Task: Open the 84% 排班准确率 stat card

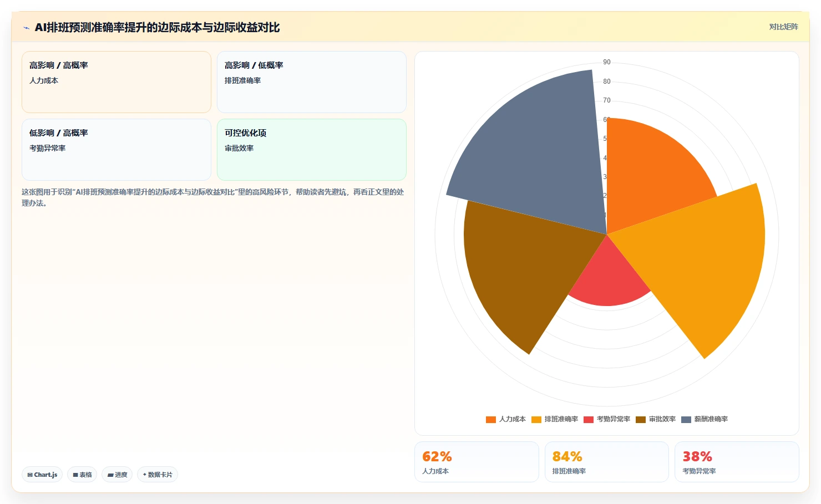Action: (x=607, y=462)
